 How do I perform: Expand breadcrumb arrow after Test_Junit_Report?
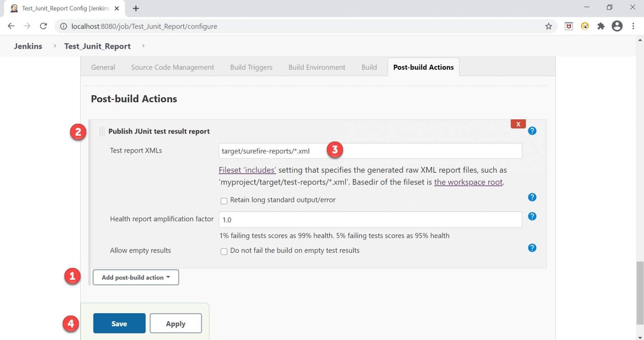coord(143,46)
